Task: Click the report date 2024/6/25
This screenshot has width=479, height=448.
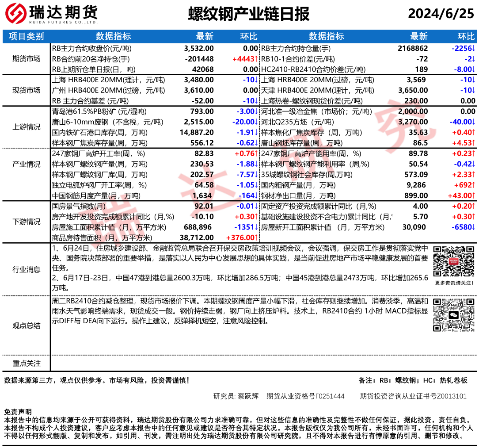Action: [440, 14]
